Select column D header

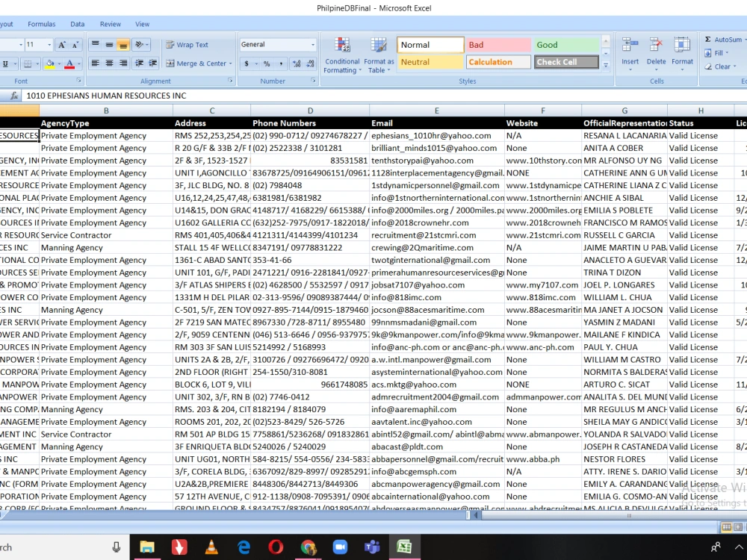[x=310, y=111]
